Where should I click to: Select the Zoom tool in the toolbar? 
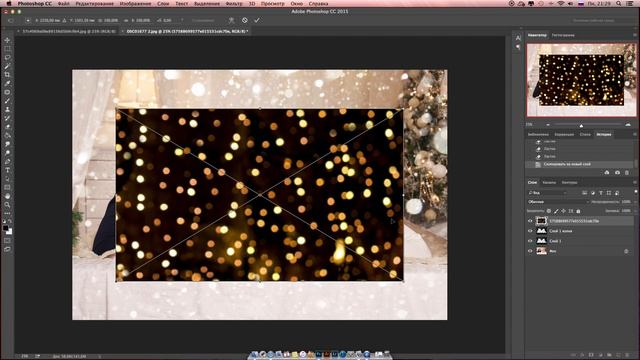coord(7,205)
